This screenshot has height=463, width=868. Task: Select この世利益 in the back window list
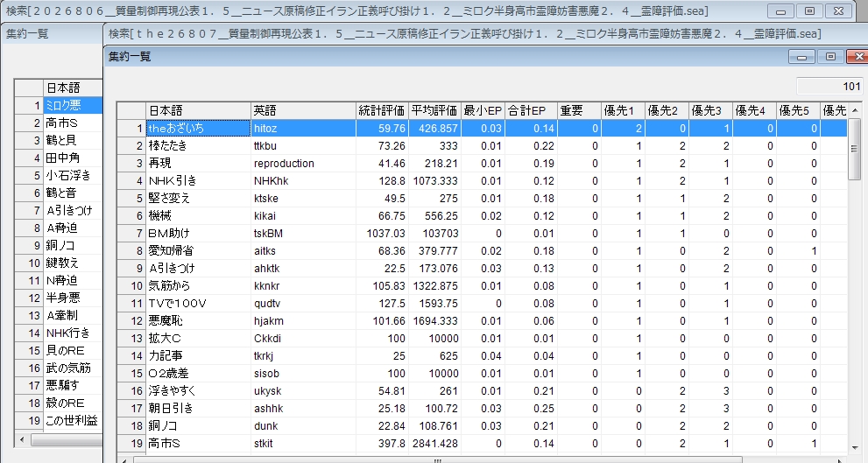[73, 420]
